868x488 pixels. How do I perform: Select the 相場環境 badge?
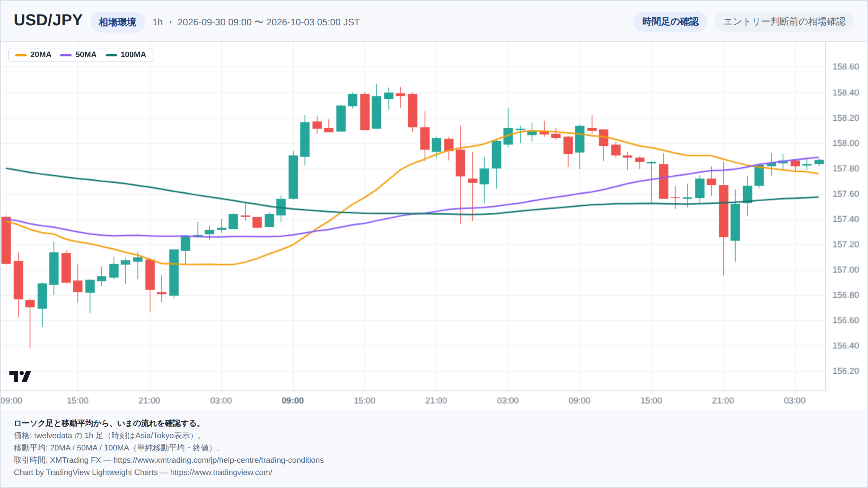118,22
